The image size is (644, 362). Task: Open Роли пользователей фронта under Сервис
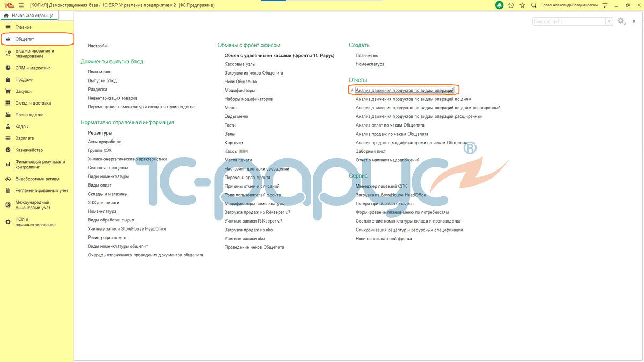pos(384,239)
